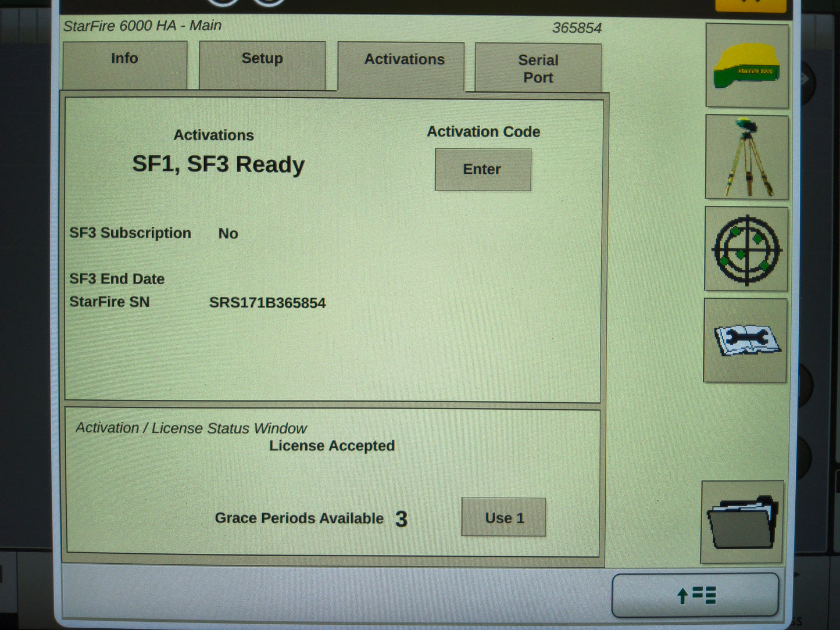This screenshot has width=840, height=630.
Task: Select the Activations tab
Action: coord(401,66)
